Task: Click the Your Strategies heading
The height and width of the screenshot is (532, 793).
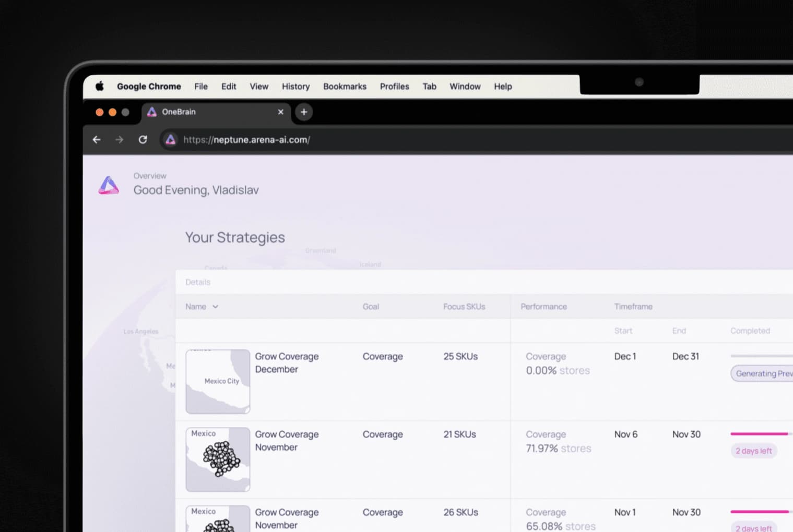Action: tap(235, 237)
